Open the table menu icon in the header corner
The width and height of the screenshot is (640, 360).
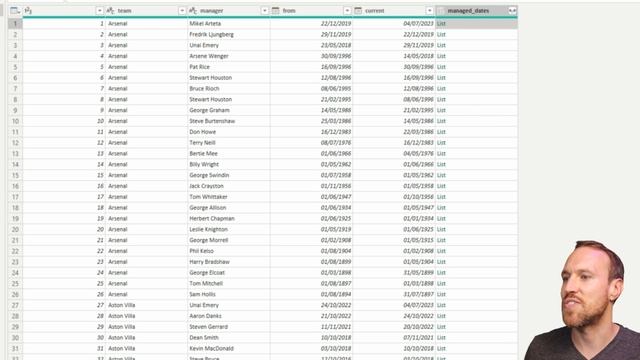tap(15, 11)
